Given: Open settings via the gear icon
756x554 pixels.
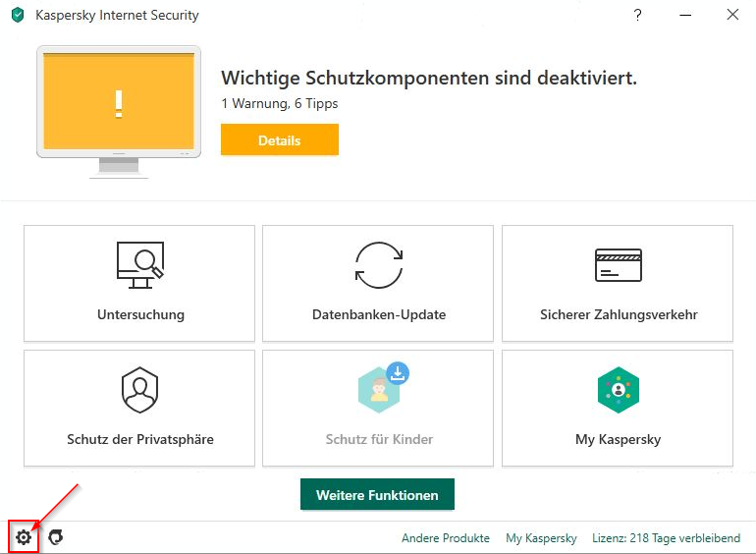Looking at the screenshot, I should pyautogui.click(x=24, y=537).
